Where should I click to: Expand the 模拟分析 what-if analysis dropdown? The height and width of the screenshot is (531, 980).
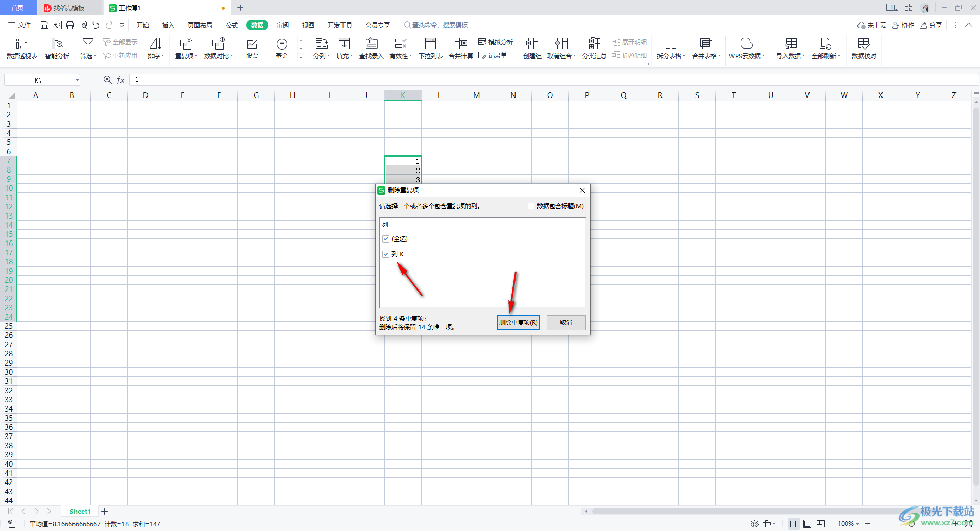(496, 42)
